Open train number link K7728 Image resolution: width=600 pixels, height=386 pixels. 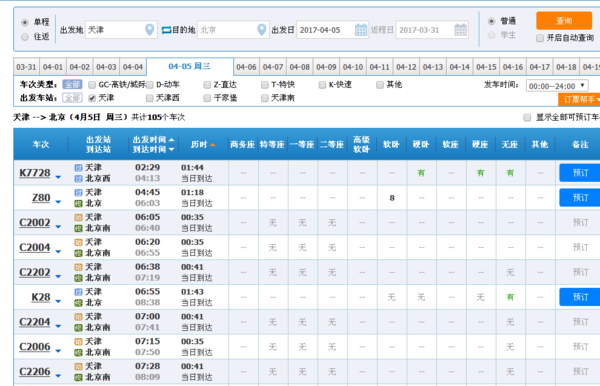(x=35, y=173)
